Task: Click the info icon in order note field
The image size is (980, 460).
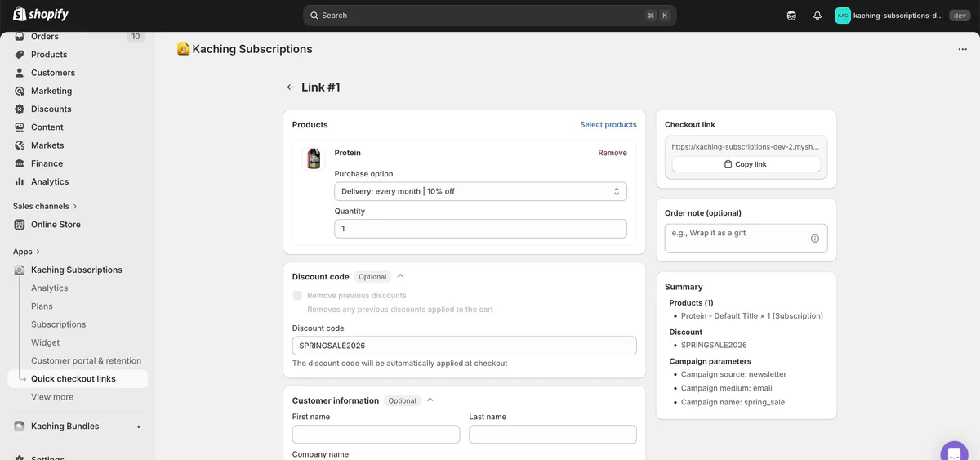Action: click(814, 239)
